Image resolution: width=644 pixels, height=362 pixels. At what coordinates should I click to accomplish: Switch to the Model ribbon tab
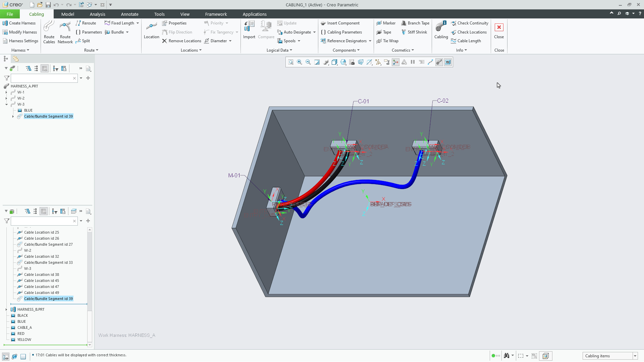pos(67,14)
